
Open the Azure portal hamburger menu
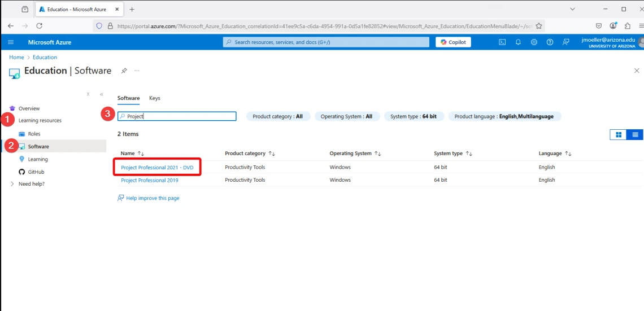click(11, 42)
